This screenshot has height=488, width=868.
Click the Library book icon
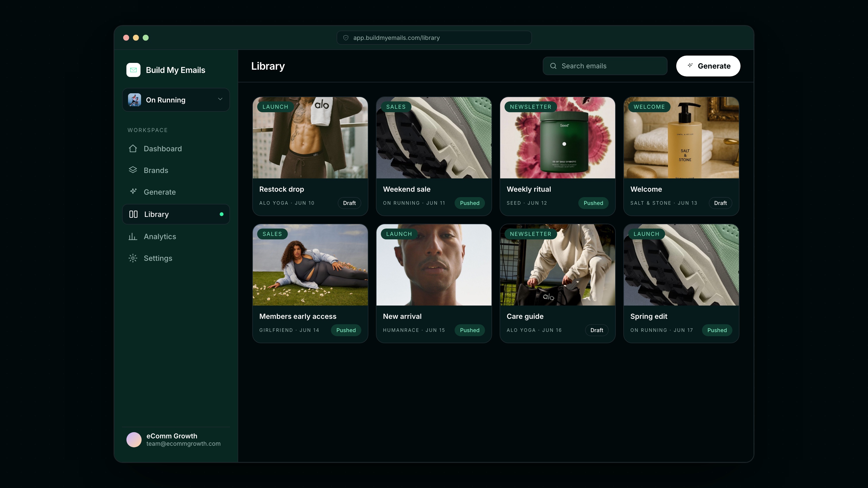click(x=133, y=214)
